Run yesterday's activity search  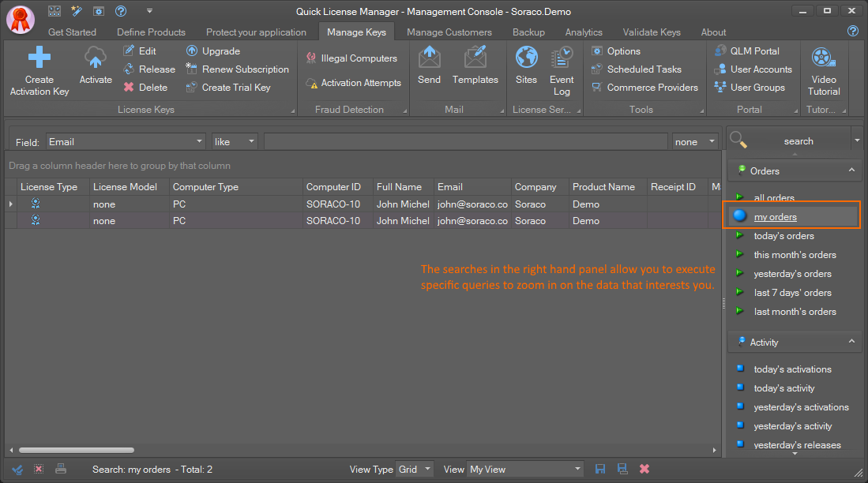[x=793, y=426]
